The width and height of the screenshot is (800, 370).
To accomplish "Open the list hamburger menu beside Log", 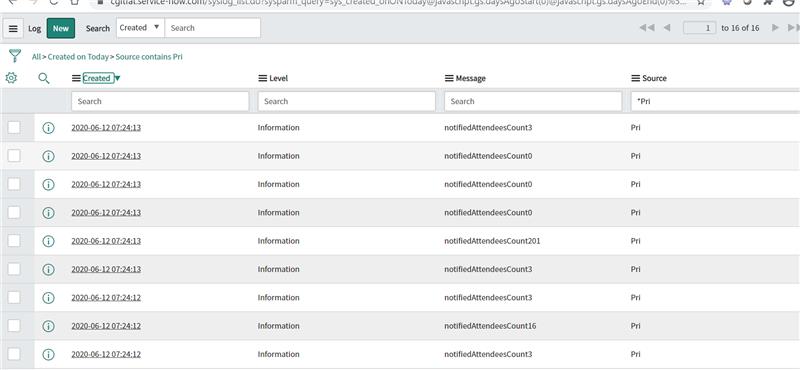I will pos(13,29).
